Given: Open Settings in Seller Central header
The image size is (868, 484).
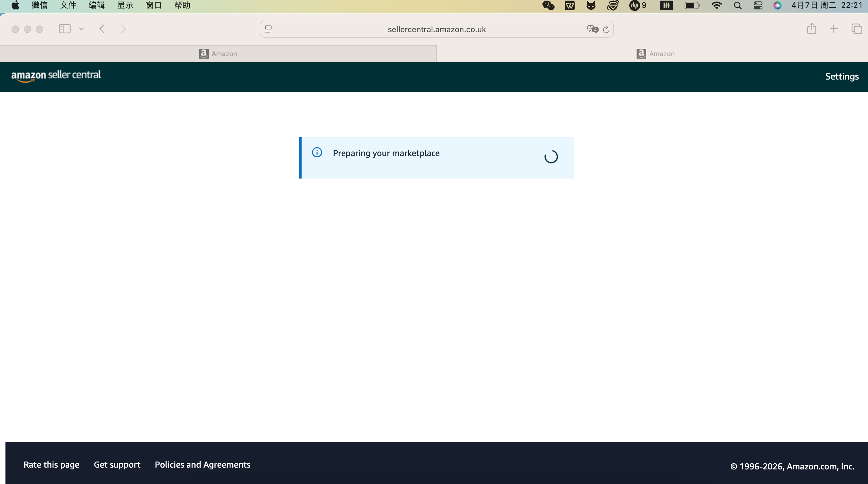Looking at the screenshot, I should pyautogui.click(x=841, y=77).
